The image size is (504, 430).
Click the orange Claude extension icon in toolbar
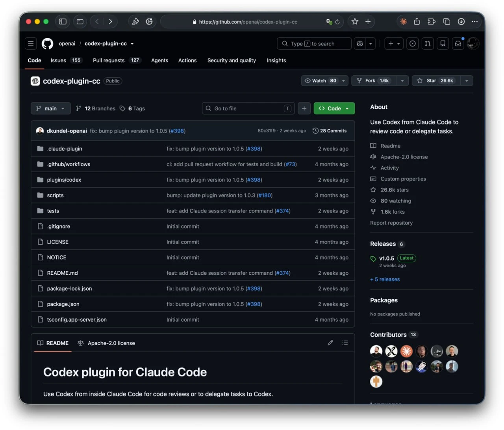click(x=404, y=22)
